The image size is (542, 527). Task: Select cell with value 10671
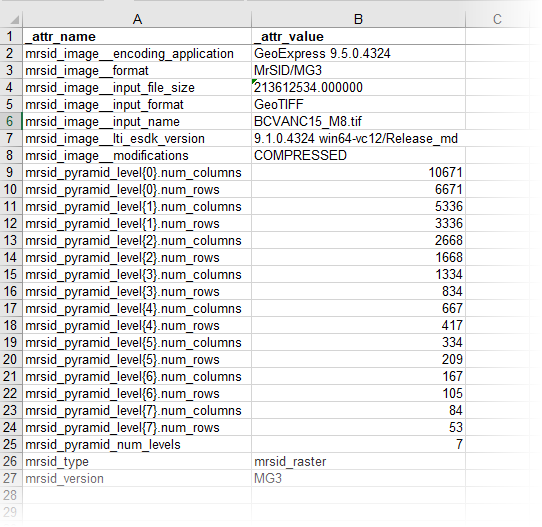coord(358,172)
